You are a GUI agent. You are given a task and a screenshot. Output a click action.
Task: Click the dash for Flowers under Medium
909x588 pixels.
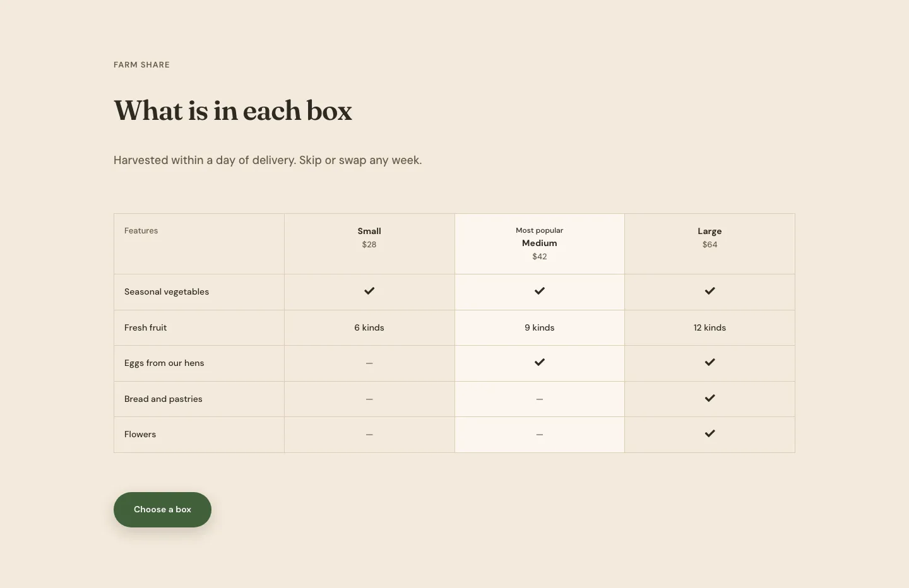pyautogui.click(x=540, y=435)
